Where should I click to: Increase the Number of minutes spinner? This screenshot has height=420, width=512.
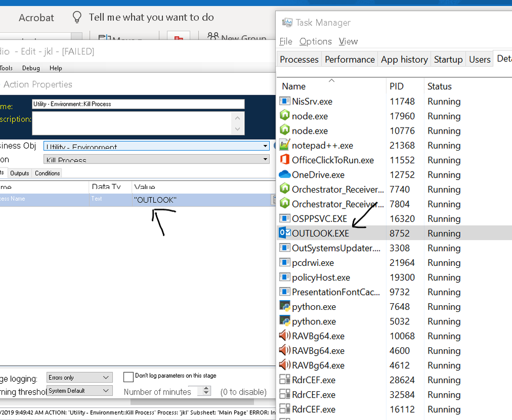(x=206, y=388)
